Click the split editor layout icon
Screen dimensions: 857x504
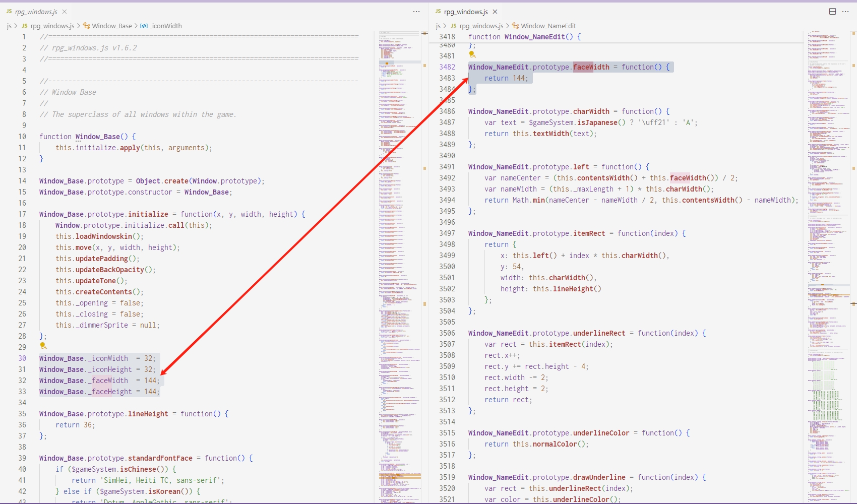point(832,12)
